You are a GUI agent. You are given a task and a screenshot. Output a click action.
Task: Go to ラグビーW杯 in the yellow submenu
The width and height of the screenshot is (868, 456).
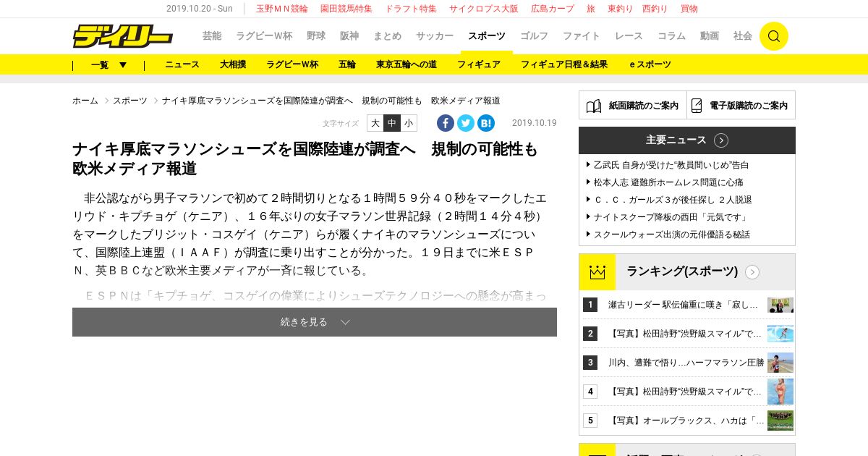pyautogui.click(x=292, y=64)
